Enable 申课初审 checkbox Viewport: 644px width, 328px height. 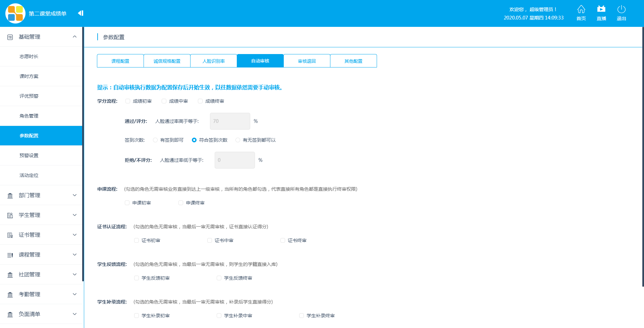click(x=127, y=203)
